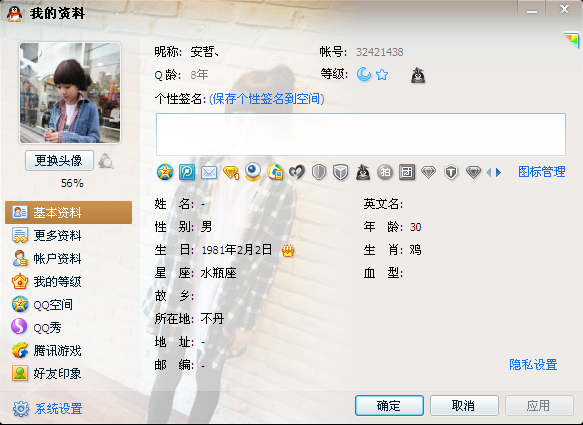Viewport: 583px width, 425px height.
Task: Click the colorful skin-change corner icon
Action: tap(572, 39)
